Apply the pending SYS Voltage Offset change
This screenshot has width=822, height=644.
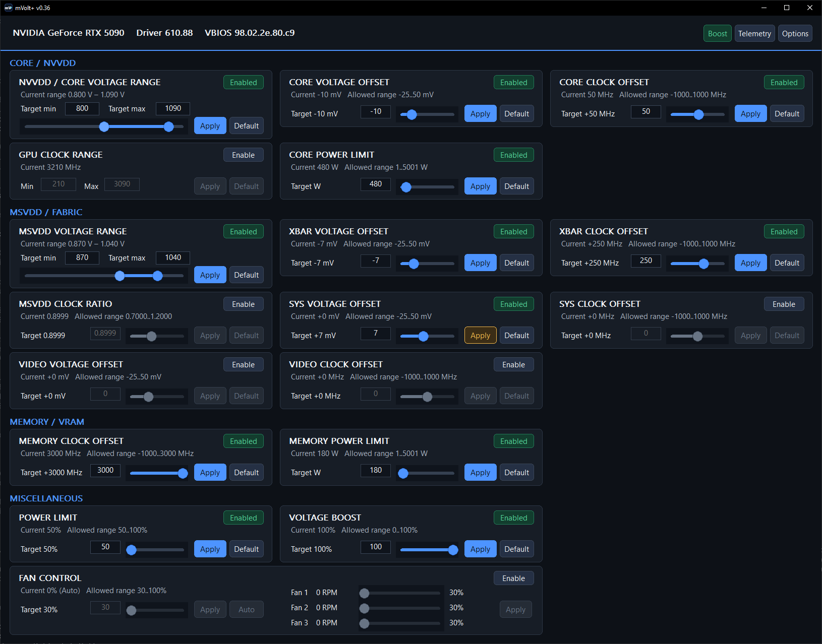tap(480, 336)
